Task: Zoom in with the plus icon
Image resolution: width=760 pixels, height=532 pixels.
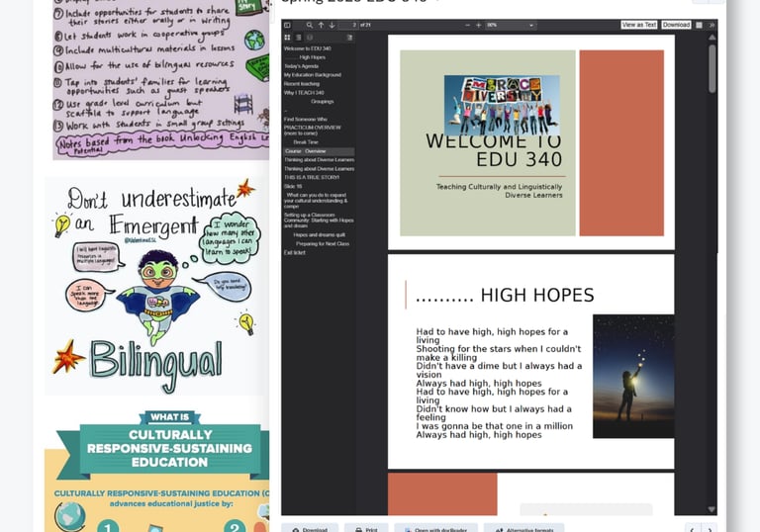Action: pyautogui.click(x=478, y=25)
